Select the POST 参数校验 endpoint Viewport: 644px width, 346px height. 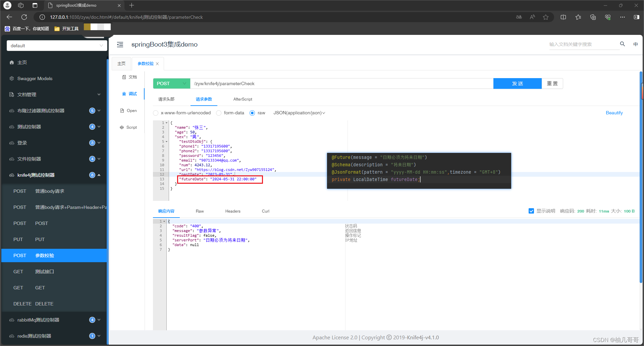(54, 255)
